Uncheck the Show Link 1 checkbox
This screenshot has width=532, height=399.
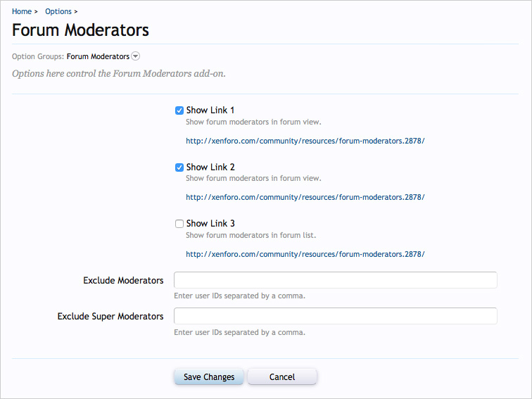[x=179, y=110]
